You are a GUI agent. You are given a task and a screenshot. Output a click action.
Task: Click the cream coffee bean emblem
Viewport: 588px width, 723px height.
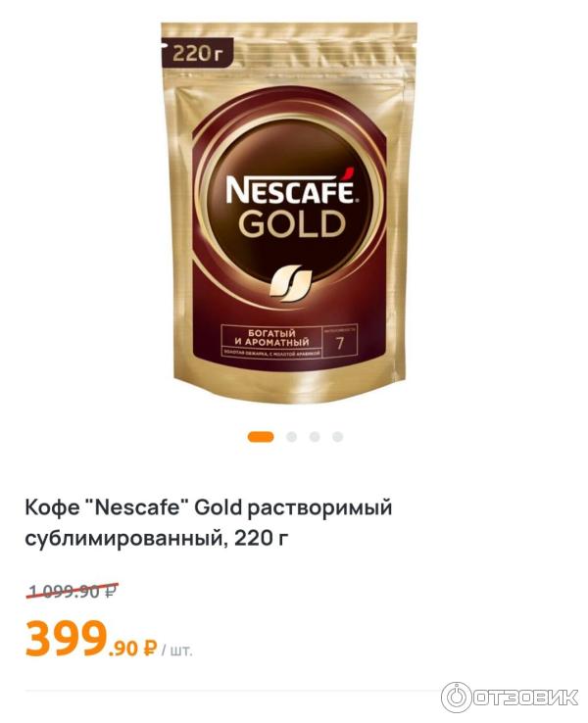coord(290,283)
